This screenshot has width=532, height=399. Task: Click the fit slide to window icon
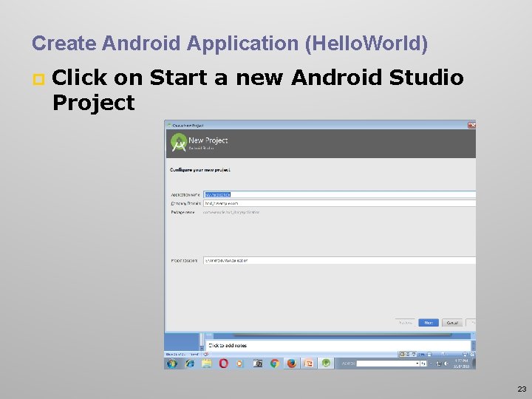pos(472,354)
